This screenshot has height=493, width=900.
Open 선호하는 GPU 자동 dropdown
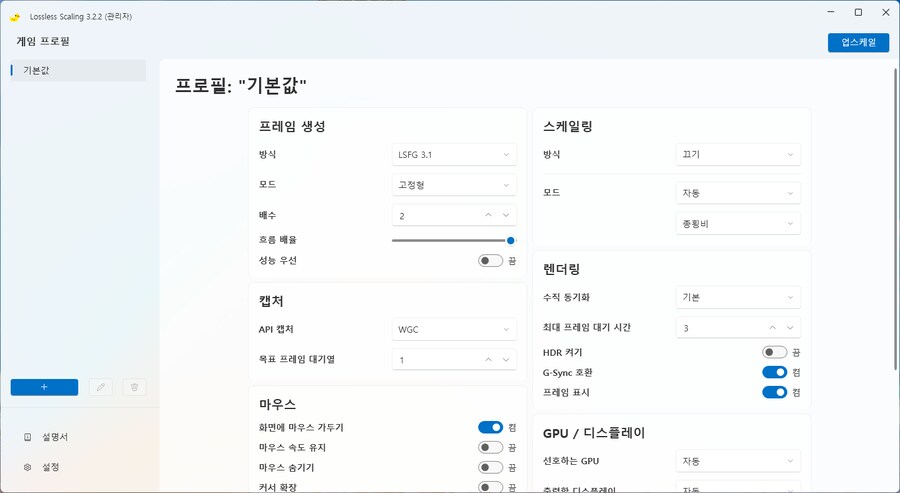click(x=738, y=461)
